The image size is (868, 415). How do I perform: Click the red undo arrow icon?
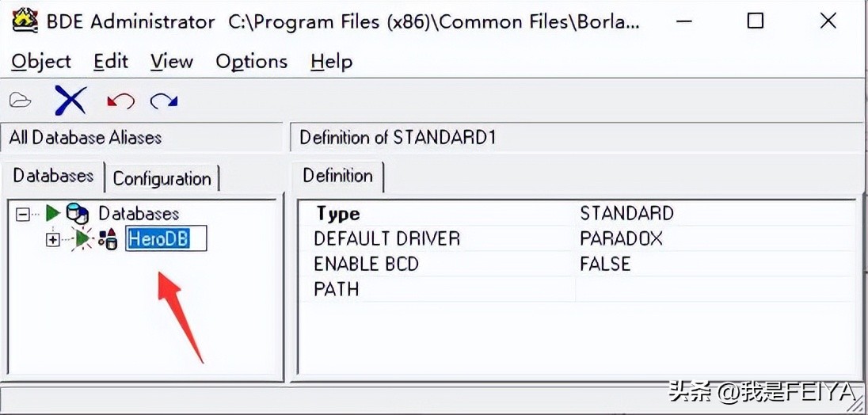click(120, 101)
